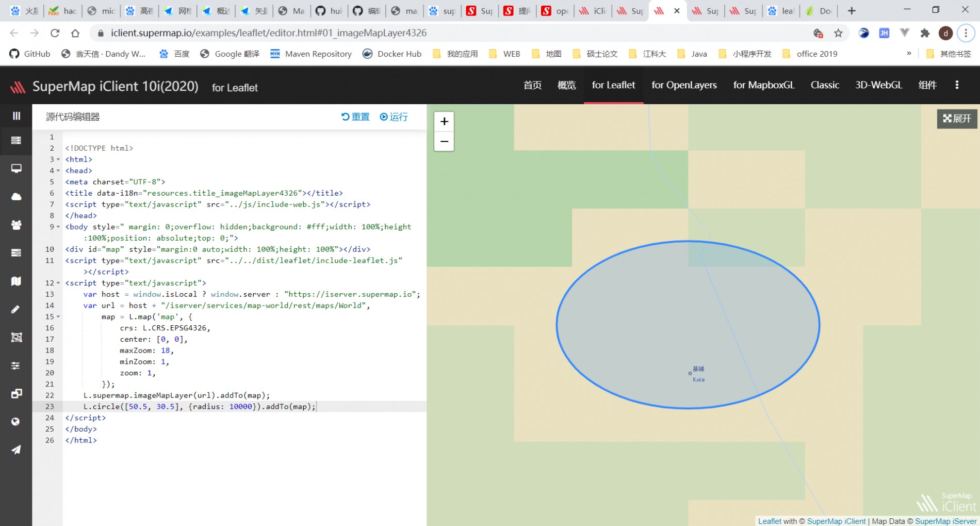
Task: Collapse the script fold at line 12
Action: click(58, 283)
